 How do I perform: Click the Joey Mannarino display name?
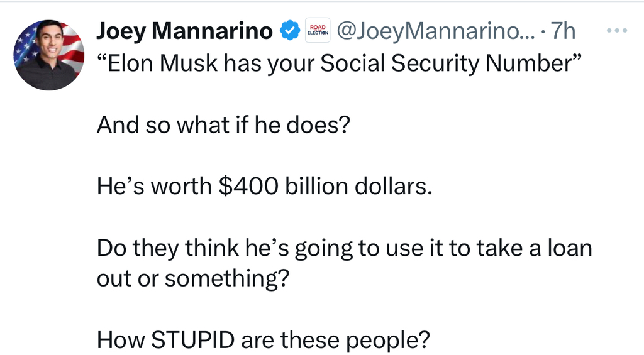pyautogui.click(x=184, y=30)
